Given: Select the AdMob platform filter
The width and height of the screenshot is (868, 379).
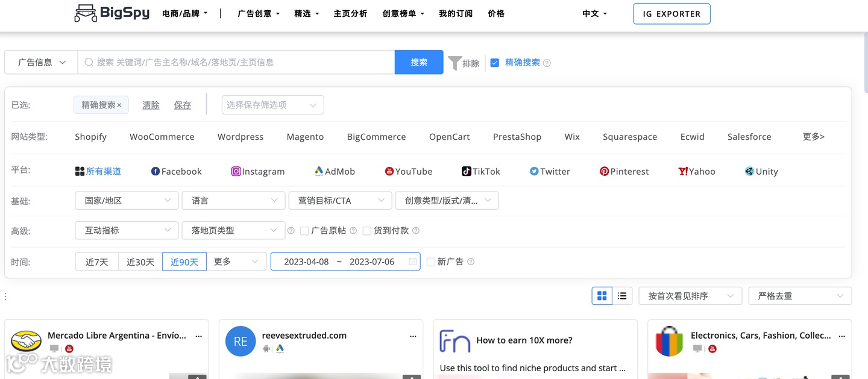Looking at the screenshot, I should point(335,171).
